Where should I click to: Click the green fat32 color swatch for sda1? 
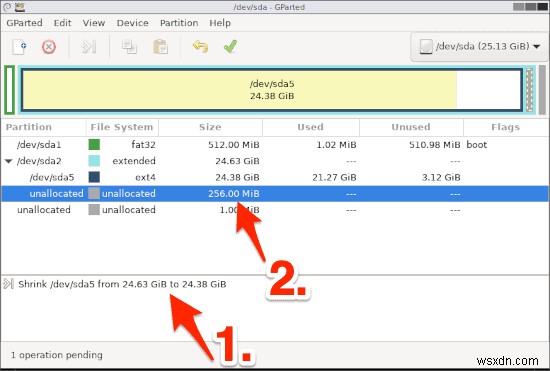[94, 144]
